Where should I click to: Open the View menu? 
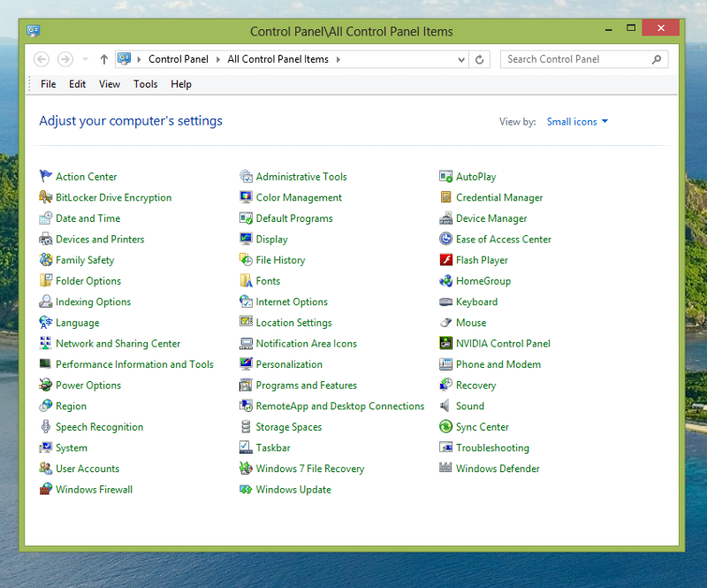pos(110,84)
